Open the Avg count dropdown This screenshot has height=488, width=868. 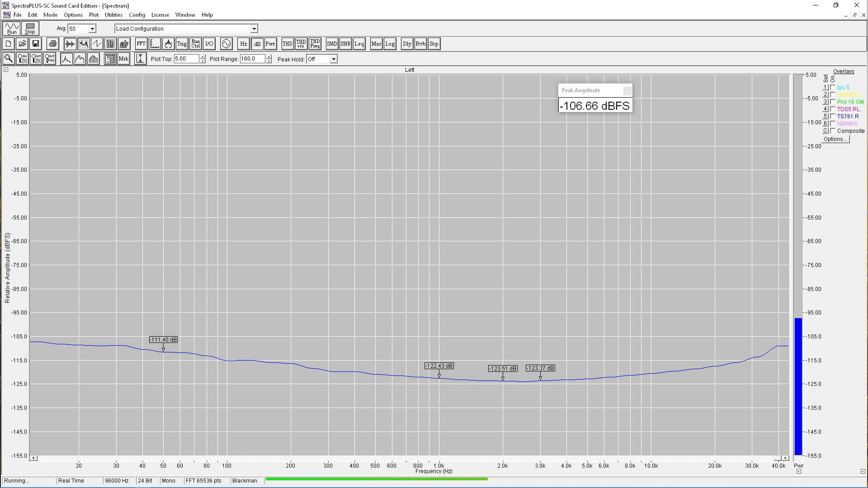pyautogui.click(x=92, y=29)
